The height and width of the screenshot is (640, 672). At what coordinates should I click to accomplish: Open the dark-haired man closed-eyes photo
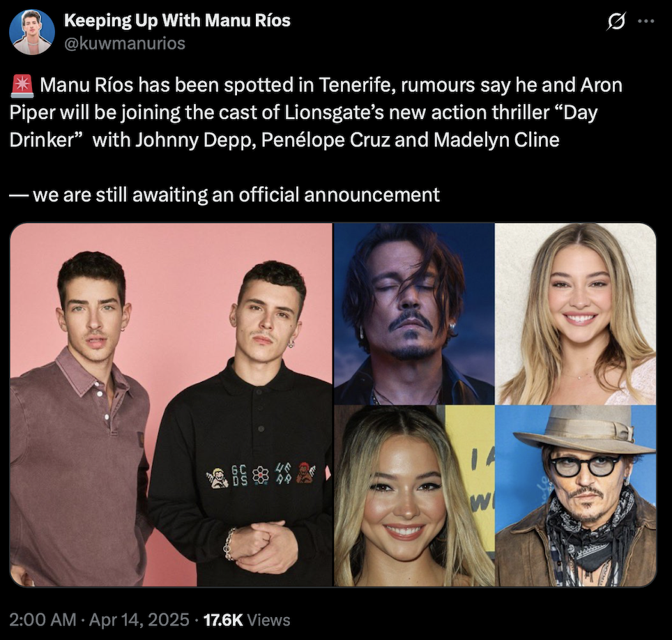(414, 314)
